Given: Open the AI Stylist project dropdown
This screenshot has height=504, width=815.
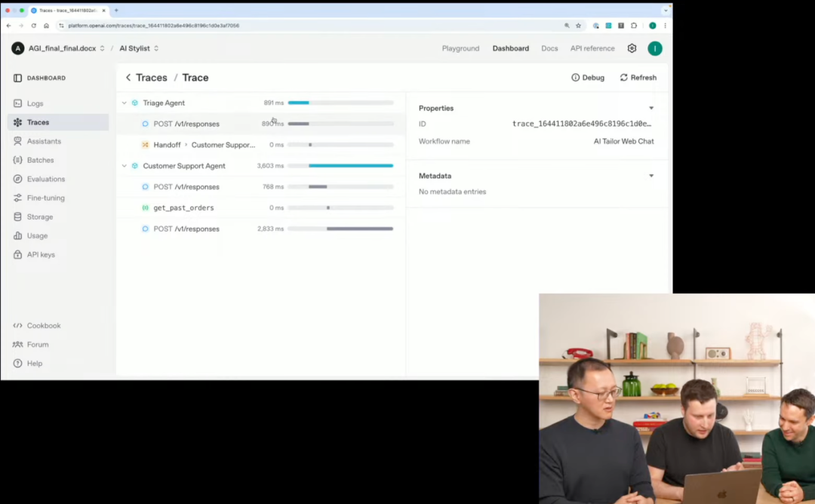Looking at the screenshot, I should [139, 48].
